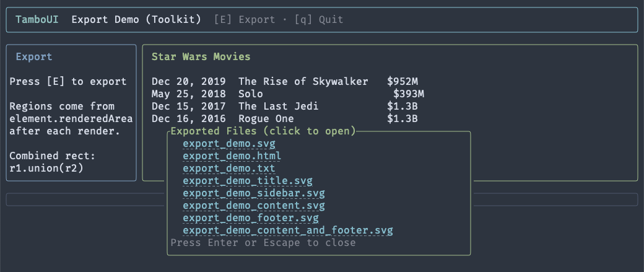Click the Star Wars Movies panel title
Viewport: 644px width, 272px height.
coord(201,57)
